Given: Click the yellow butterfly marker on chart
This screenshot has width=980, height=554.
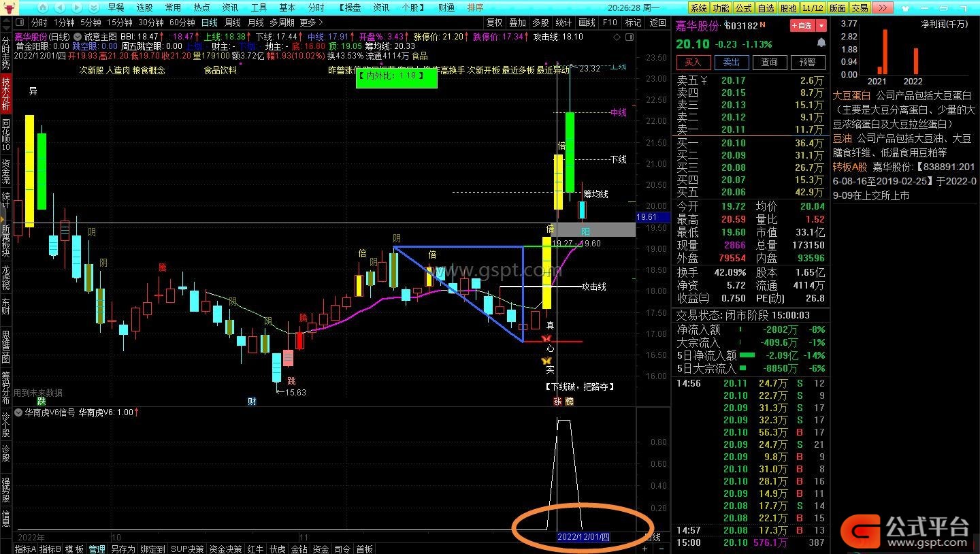Looking at the screenshot, I should coord(546,361).
